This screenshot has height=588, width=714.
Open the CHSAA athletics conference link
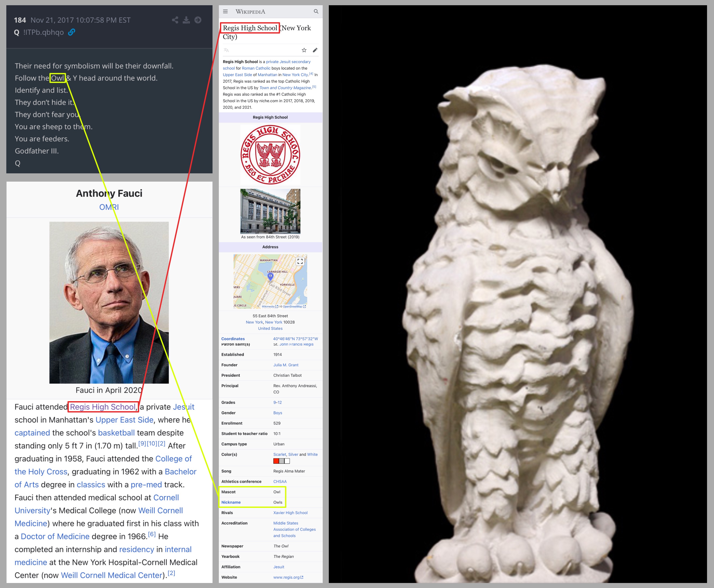pyautogui.click(x=280, y=482)
